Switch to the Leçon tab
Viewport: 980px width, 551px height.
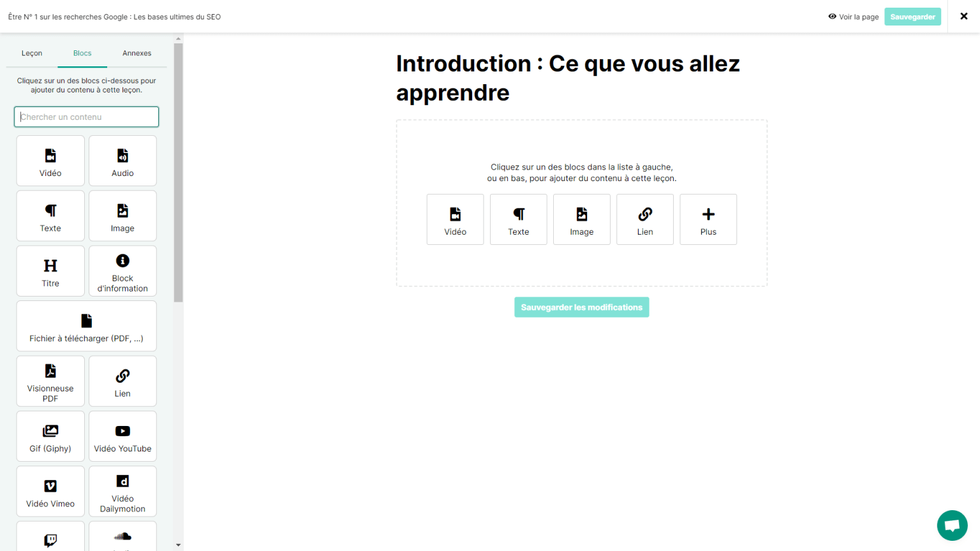[32, 54]
